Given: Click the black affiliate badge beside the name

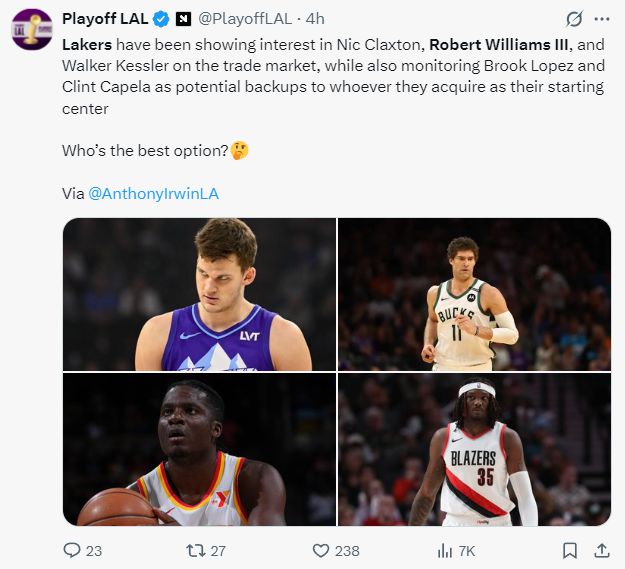Looking at the screenshot, I should 183,19.
